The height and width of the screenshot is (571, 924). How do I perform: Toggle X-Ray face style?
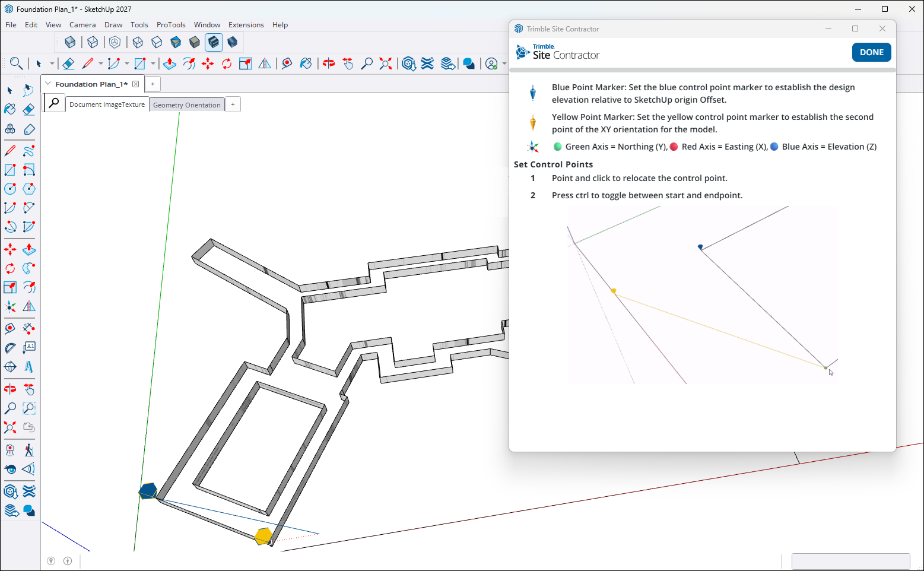(70, 42)
